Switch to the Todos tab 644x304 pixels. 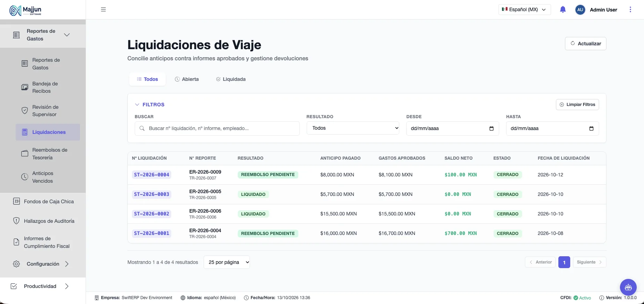tap(147, 79)
